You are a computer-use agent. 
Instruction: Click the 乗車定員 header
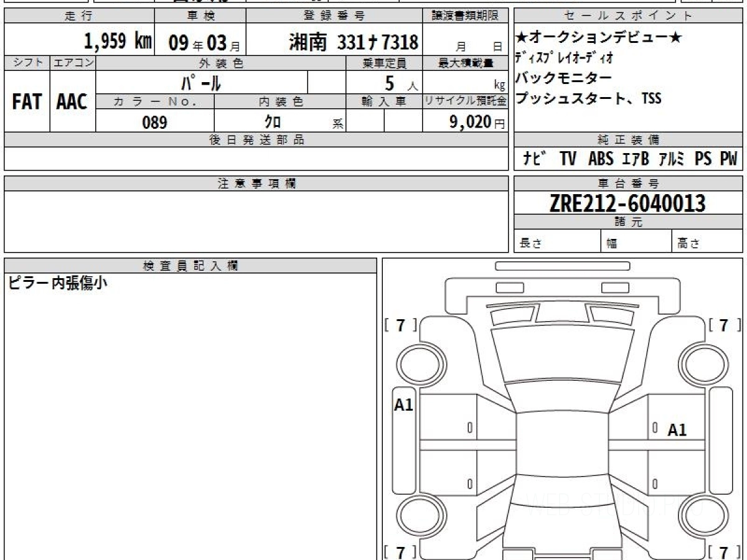pos(384,63)
